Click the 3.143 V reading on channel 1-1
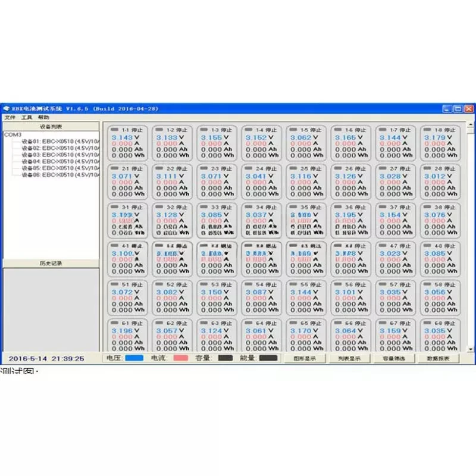 click(126, 137)
